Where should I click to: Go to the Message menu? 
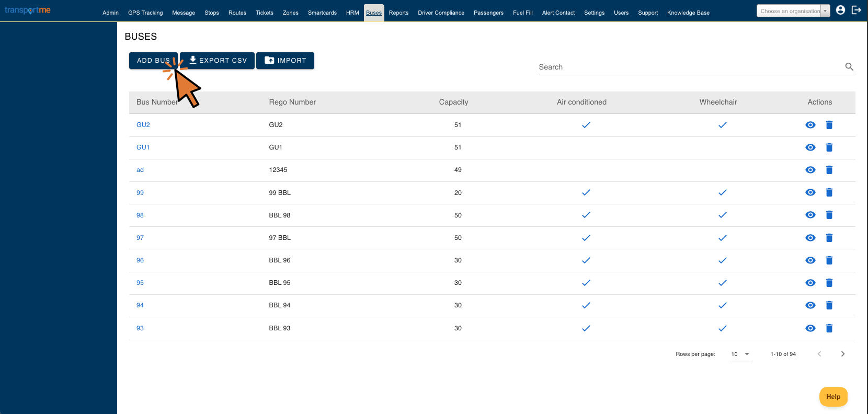tap(184, 13)
